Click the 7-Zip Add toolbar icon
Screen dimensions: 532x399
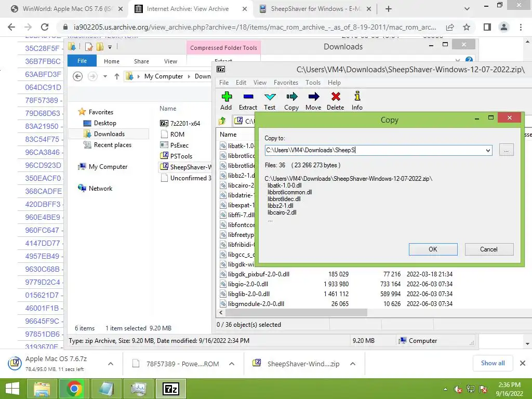point(227,97)
